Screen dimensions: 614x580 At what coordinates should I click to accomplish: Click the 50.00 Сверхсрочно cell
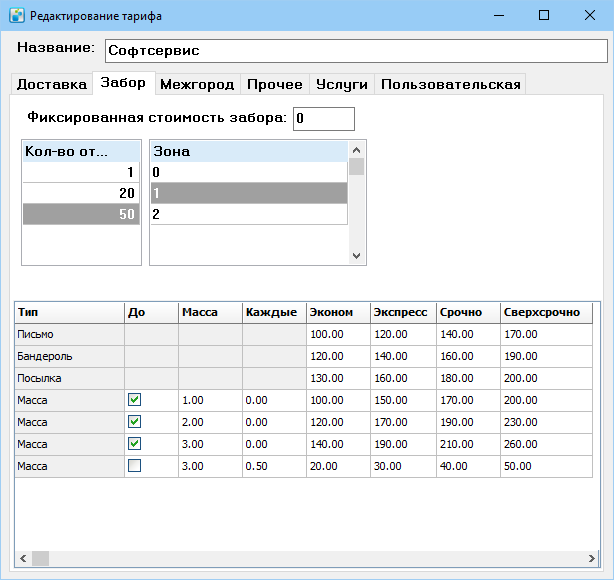(547, 466)
